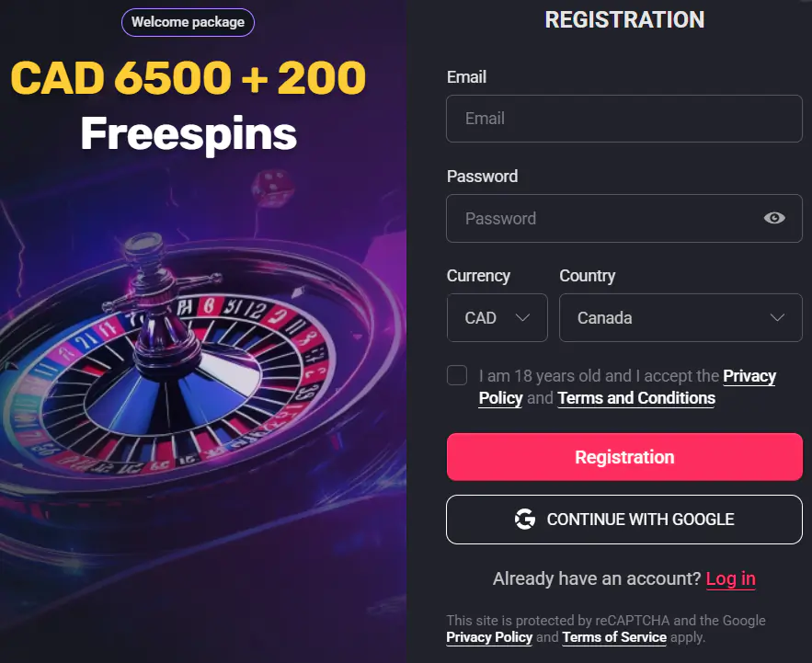Click the Welcome package badge
The width and height of the screenshot is (812, 663).
click(188, 22)
